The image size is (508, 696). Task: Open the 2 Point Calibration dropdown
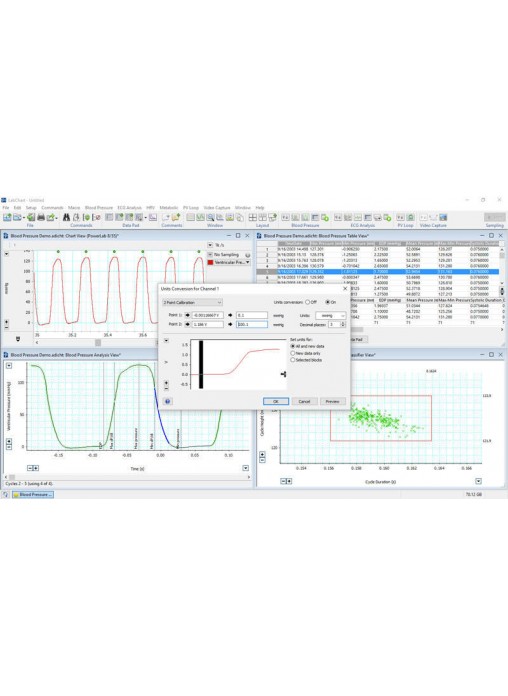pyautogui.click(x=192, y=303)
